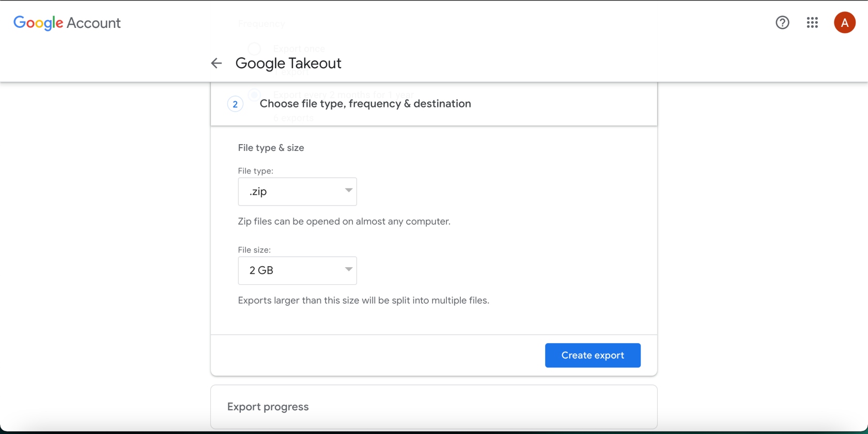Viewport: 868px width, 434px height.
Task: Click the step 2 circle icon
Action: (235, 104)
